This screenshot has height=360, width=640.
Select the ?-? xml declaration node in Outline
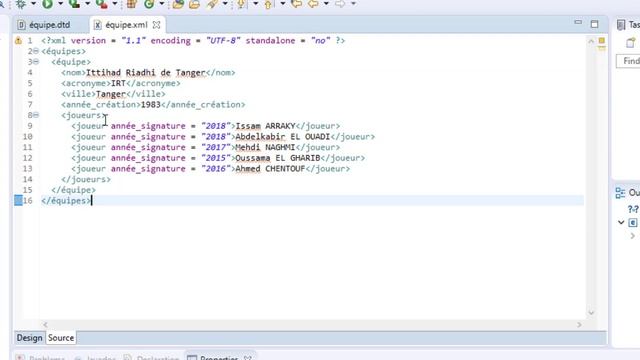point(633,209)
